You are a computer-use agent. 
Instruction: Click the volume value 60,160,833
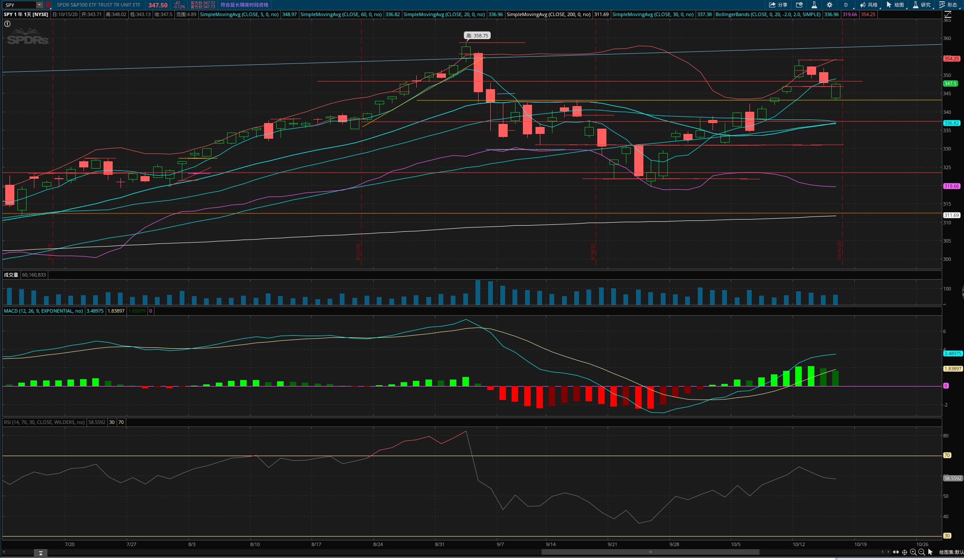(x=34, y=275)
